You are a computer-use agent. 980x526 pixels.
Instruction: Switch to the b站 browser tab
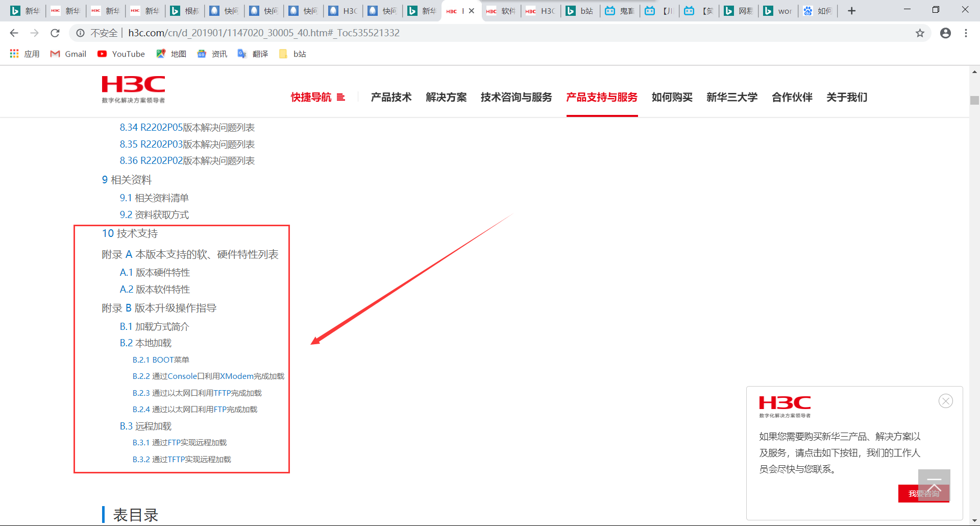[580, 11]
